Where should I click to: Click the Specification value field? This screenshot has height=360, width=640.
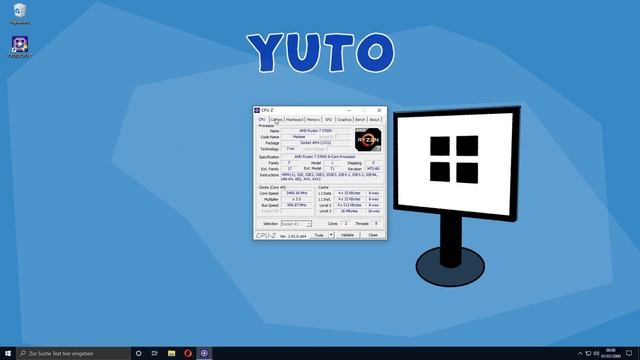331,157
